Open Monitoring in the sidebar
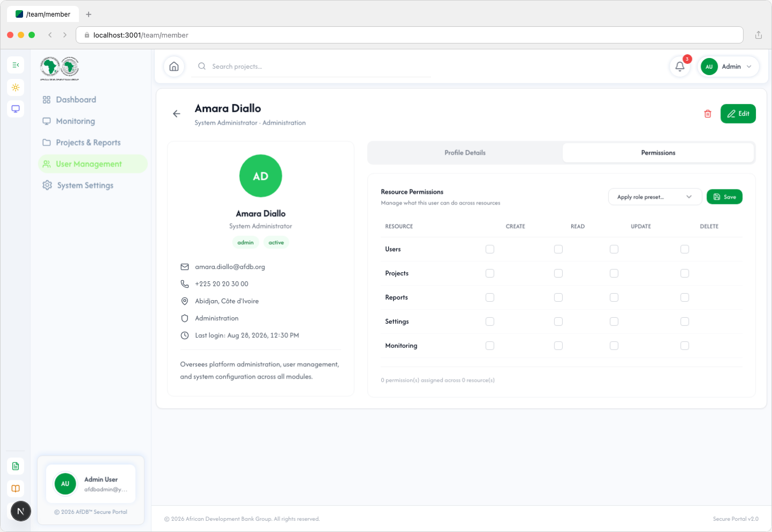Viewport: 772px width, 532px height. [92, 121]
